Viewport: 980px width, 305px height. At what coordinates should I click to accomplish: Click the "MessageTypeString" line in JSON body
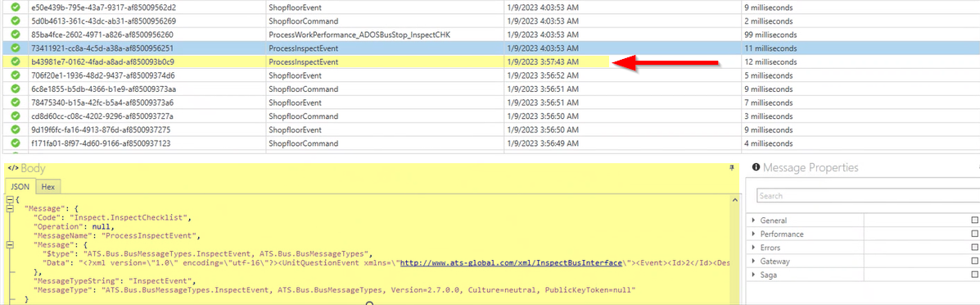111,281
